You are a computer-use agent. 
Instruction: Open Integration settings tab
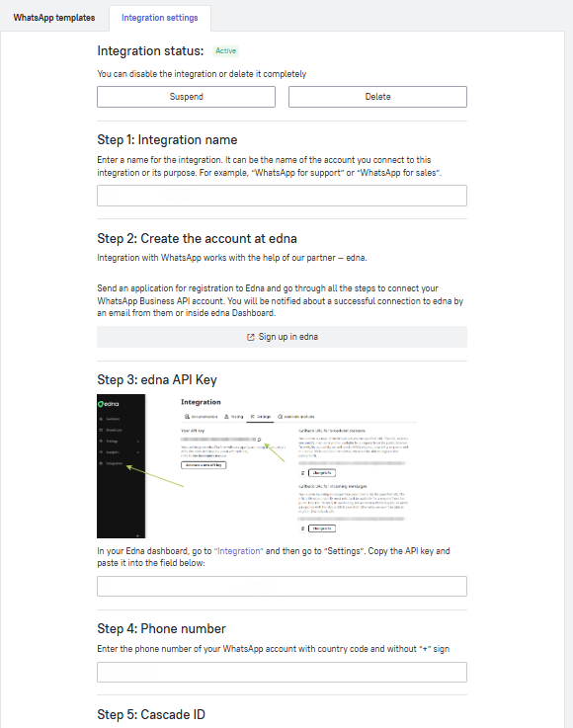click(160, 18)
